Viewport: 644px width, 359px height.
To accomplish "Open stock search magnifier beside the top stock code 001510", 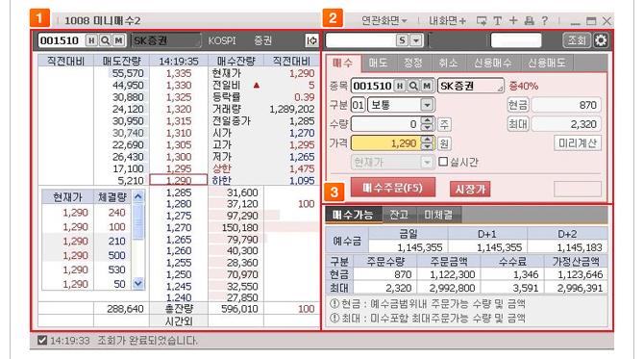I will [x=105, y=40].
